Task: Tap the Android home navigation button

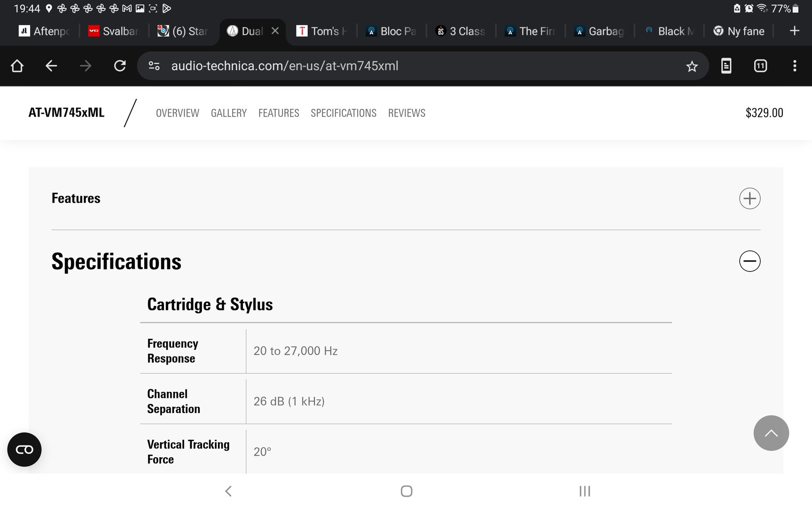Action: click(406, 491)
